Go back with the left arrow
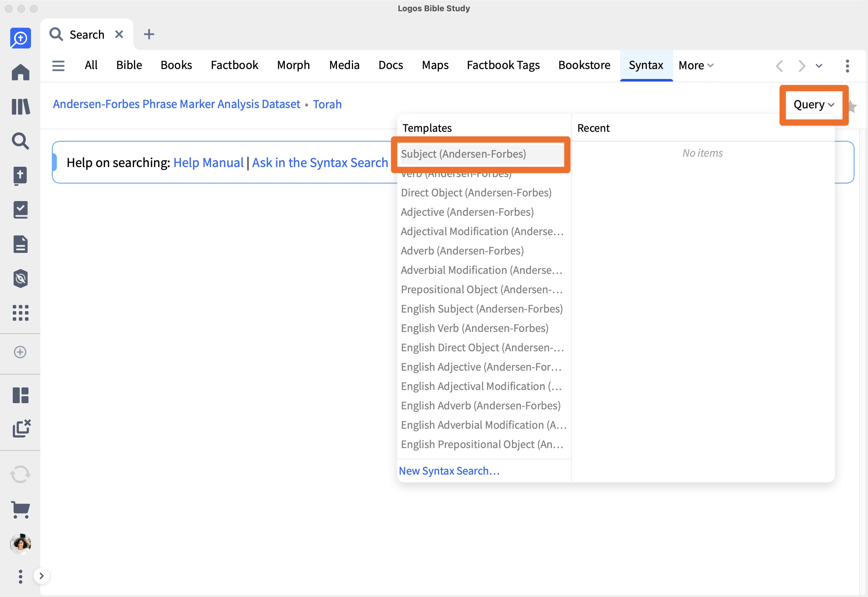The width and height of the screenshot is (868, 597). (x=779, y=66)
